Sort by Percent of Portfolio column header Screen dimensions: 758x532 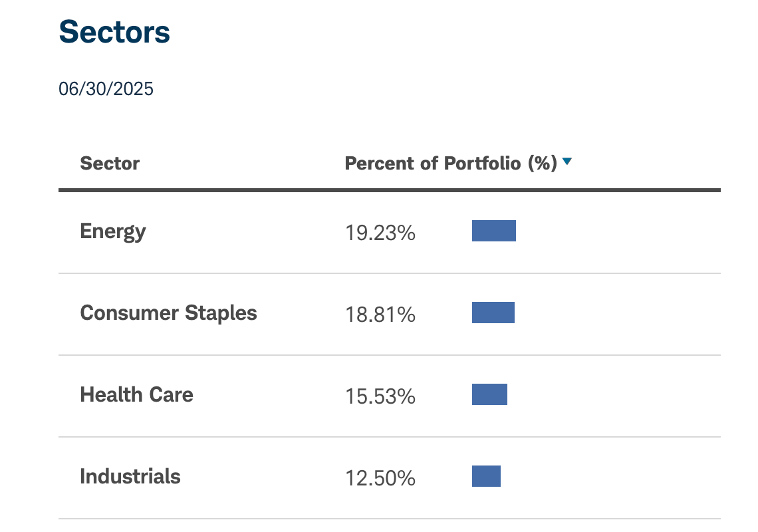pos(450,164)
